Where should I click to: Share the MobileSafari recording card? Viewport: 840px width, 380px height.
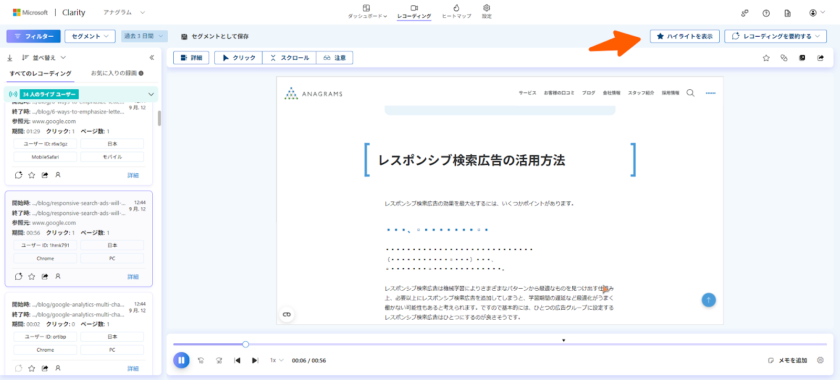[x=45, y=175]
